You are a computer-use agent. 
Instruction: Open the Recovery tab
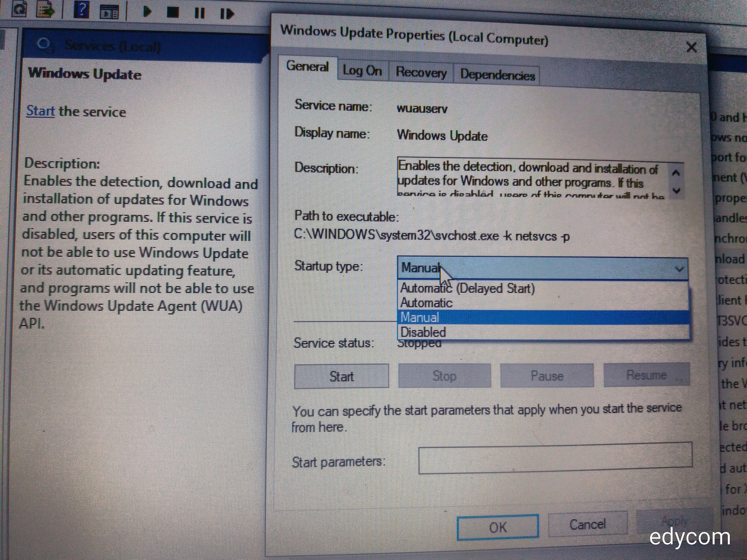click(421, 72)
